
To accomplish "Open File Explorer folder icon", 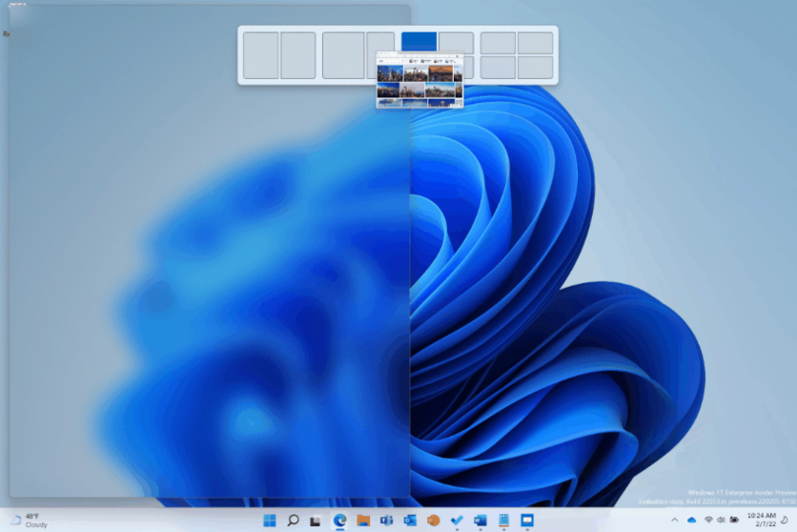I will 363,520.
